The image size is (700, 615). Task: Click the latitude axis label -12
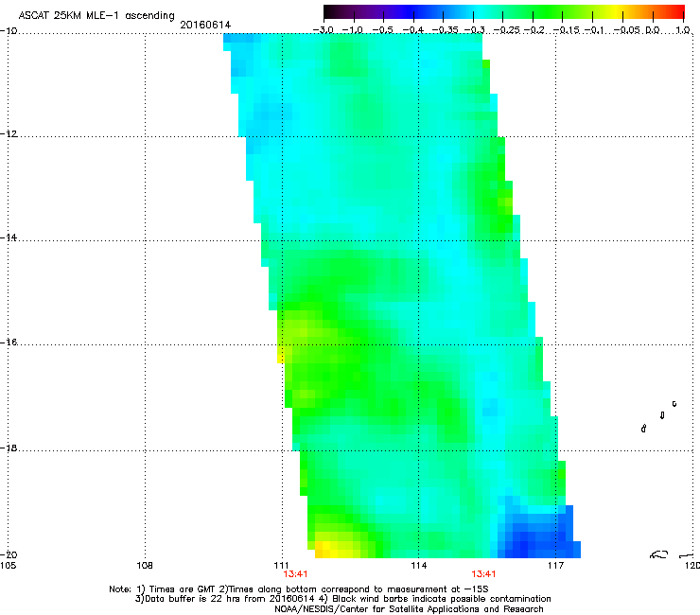[9, 134]
